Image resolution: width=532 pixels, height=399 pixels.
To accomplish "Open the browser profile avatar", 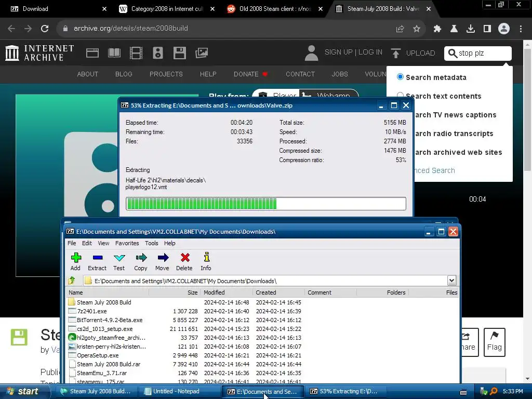I will [x=504, y=29].
